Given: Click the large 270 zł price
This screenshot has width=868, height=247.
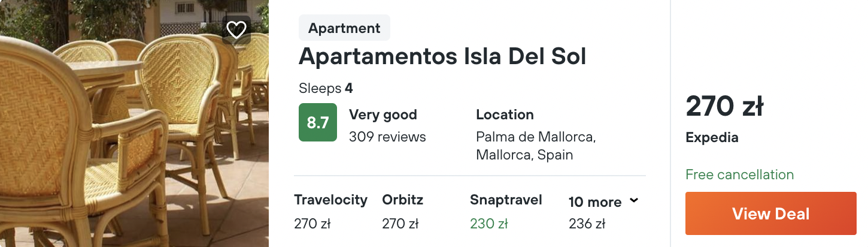Looking at the screenshot, I should click(x=724, y=107).
